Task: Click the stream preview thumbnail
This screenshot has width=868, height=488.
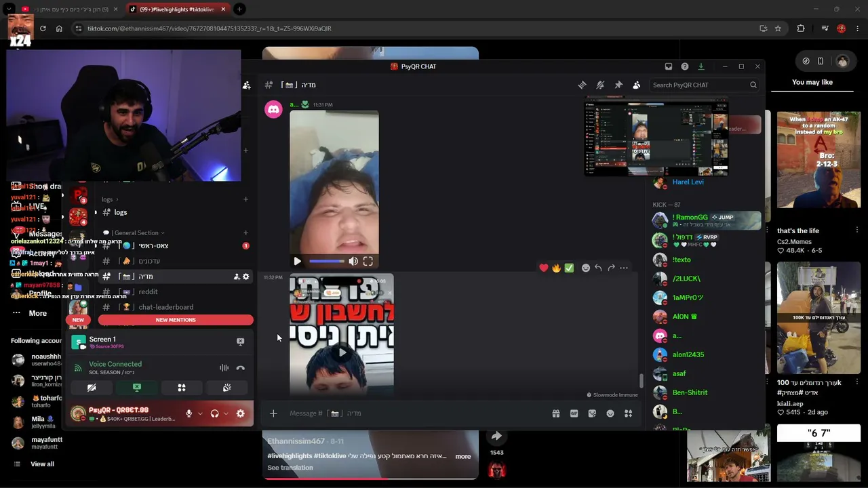Action: point(656,136)
